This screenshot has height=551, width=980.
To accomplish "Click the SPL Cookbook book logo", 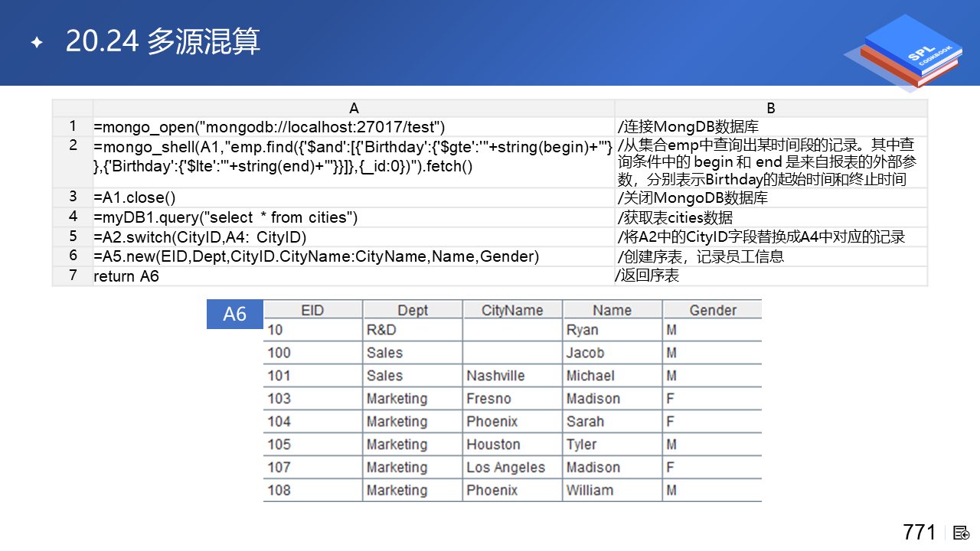I will (903, 52).
